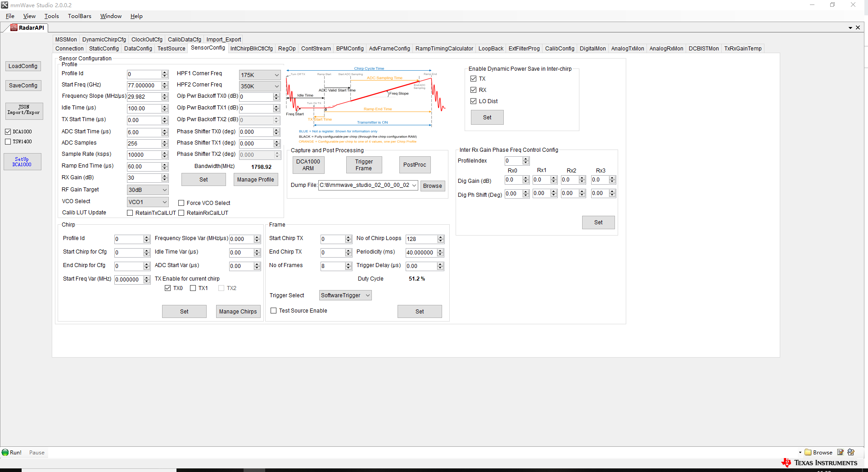
Task: Click the Texas Instruments logo
Action: click(x=819, y=463)
